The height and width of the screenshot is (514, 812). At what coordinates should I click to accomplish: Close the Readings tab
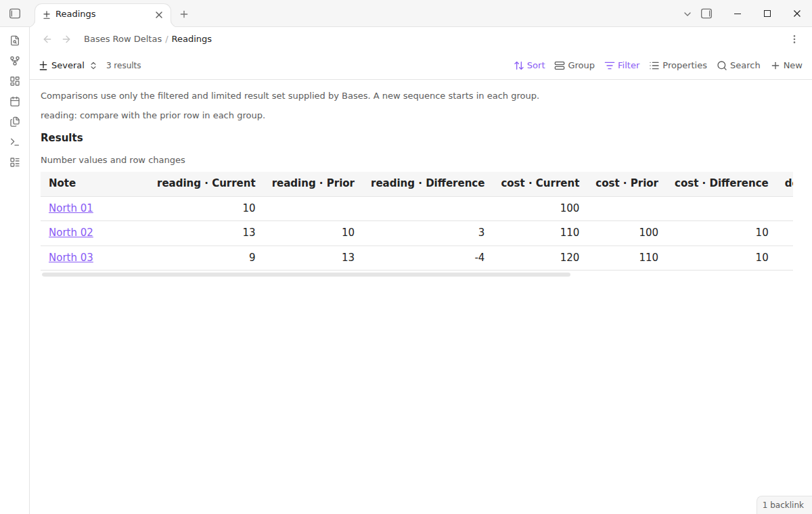click(159, 14)
